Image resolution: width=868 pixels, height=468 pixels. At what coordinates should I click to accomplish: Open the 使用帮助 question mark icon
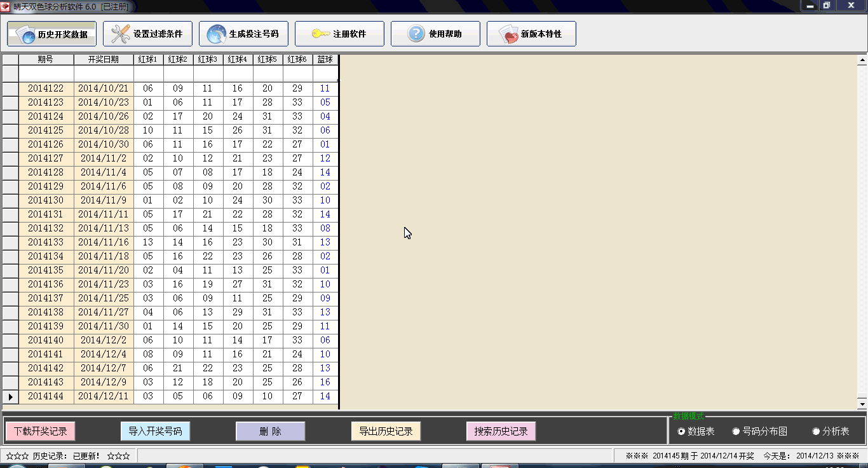tap(416, 34)
